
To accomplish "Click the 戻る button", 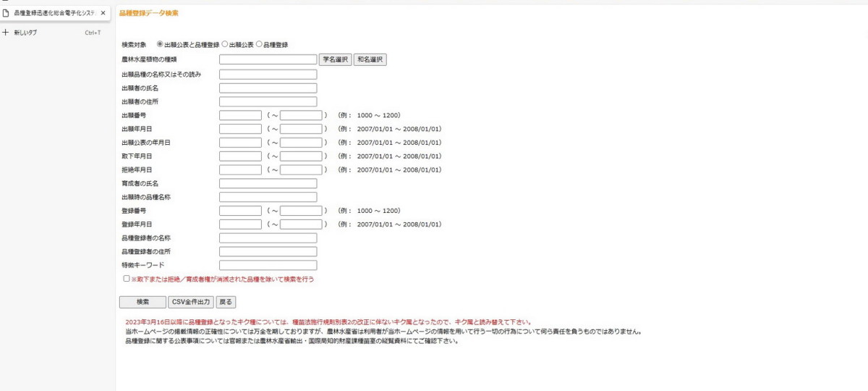I will [x=226, y=301].
